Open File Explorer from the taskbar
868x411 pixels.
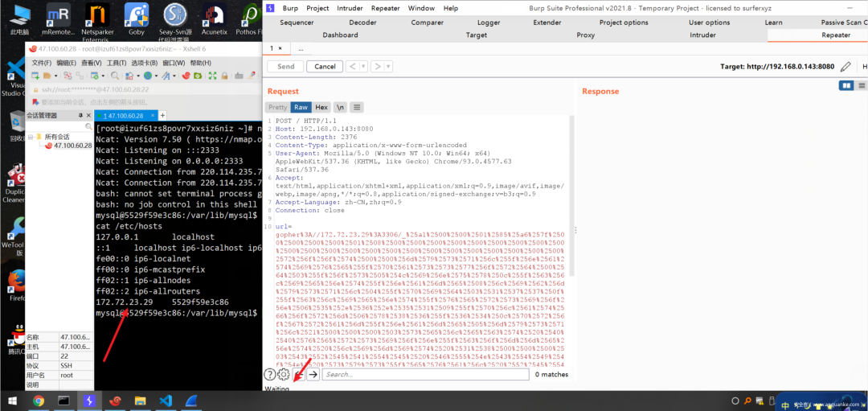(140, 401)
